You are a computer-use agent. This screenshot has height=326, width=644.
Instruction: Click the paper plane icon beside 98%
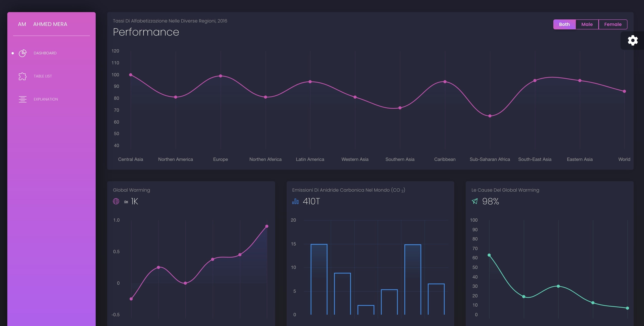(x=475, y=201)
